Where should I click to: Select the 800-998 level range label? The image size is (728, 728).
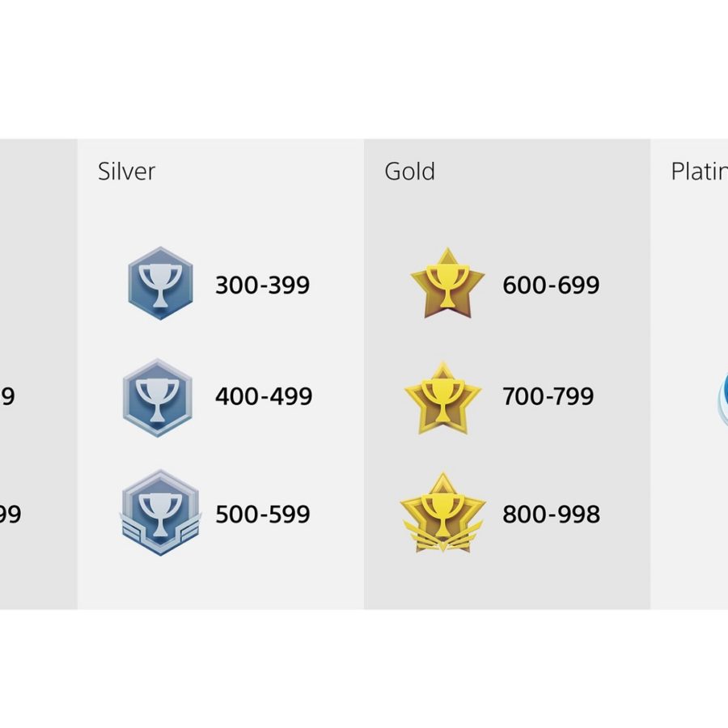(x=551, y=514)
